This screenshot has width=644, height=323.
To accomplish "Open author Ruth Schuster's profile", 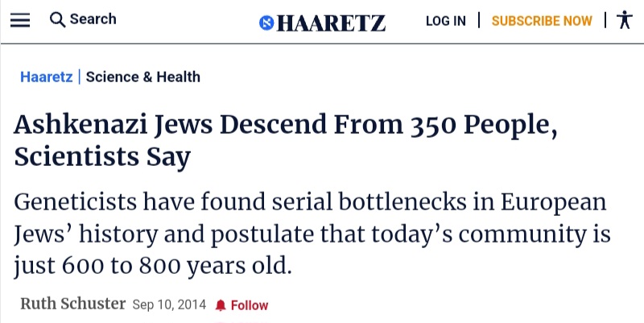I will (x=72, y=304).
